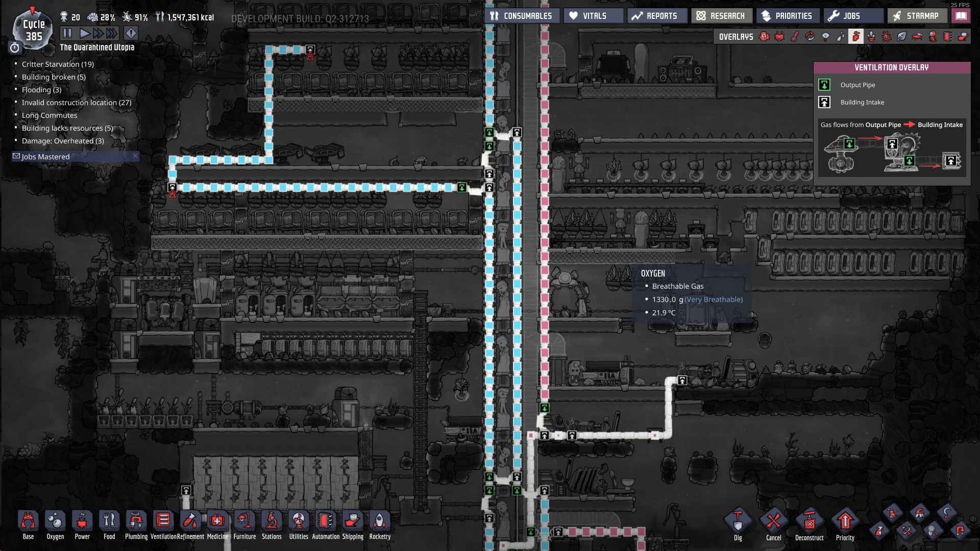The width and height of the screenshot is (980, 551).
Task: Toggle the red alert button
Action: [131, 34]
